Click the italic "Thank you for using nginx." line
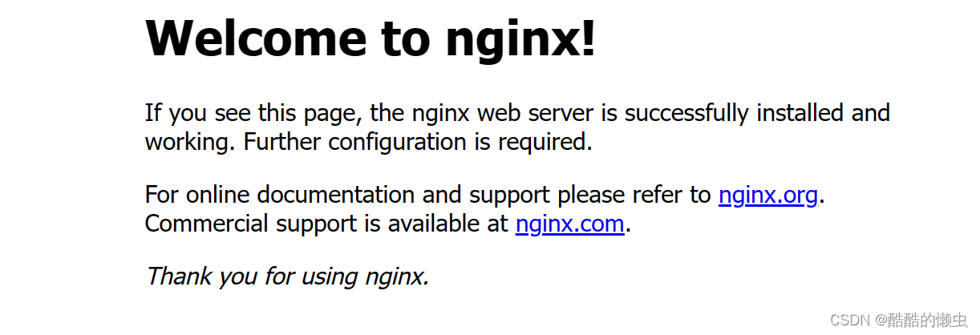 pos(287,276)
